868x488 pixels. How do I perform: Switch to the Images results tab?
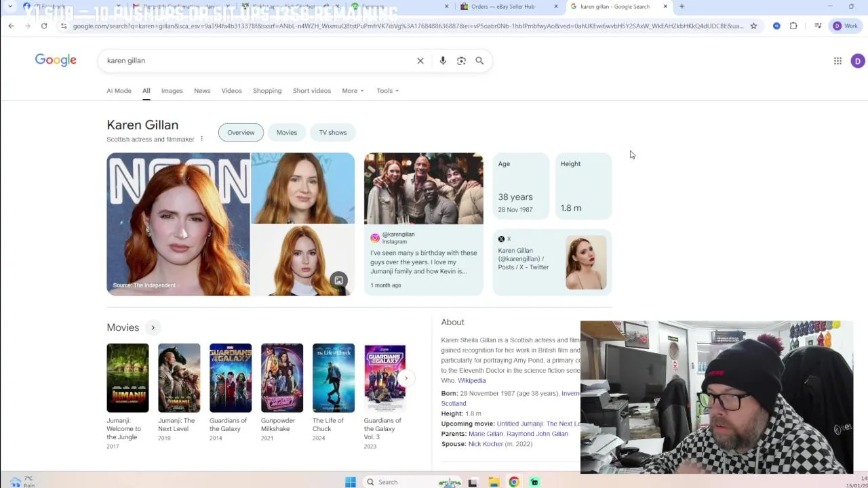tap(172, 91)
